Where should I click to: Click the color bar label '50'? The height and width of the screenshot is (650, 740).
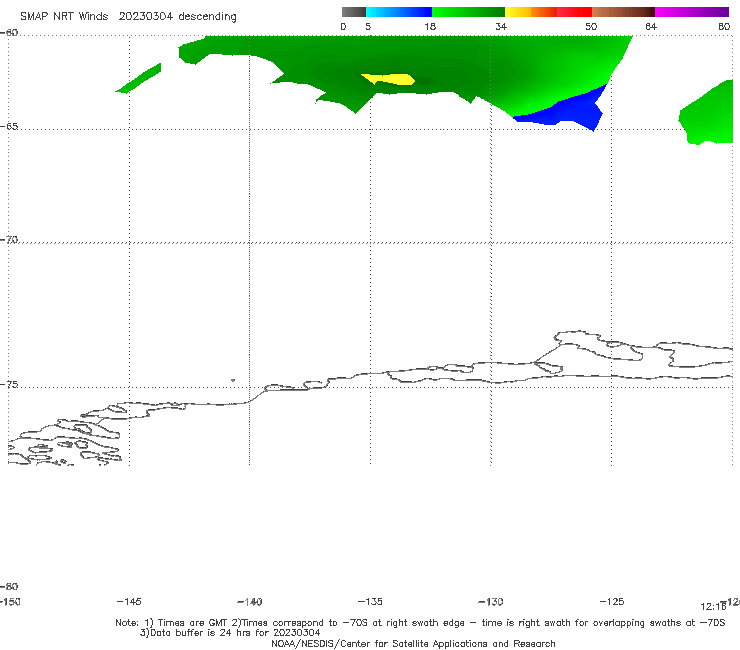[591, 26]
